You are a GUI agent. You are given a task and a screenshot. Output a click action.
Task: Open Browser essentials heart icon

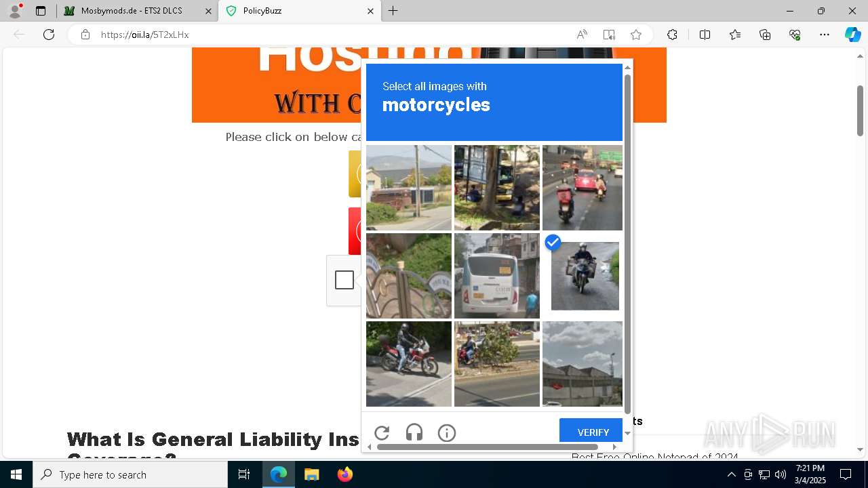click(x=795, y=35)
